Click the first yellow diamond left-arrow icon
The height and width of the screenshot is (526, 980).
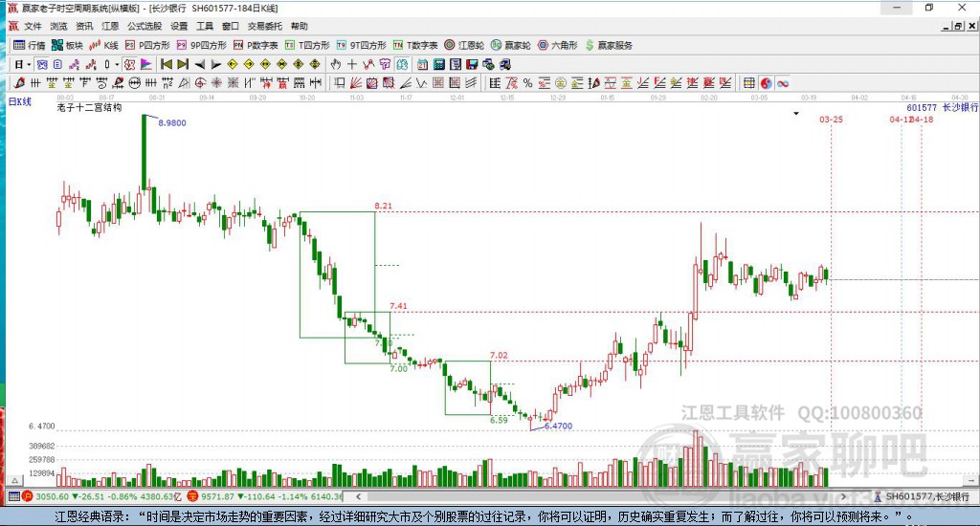pos(233,64)
